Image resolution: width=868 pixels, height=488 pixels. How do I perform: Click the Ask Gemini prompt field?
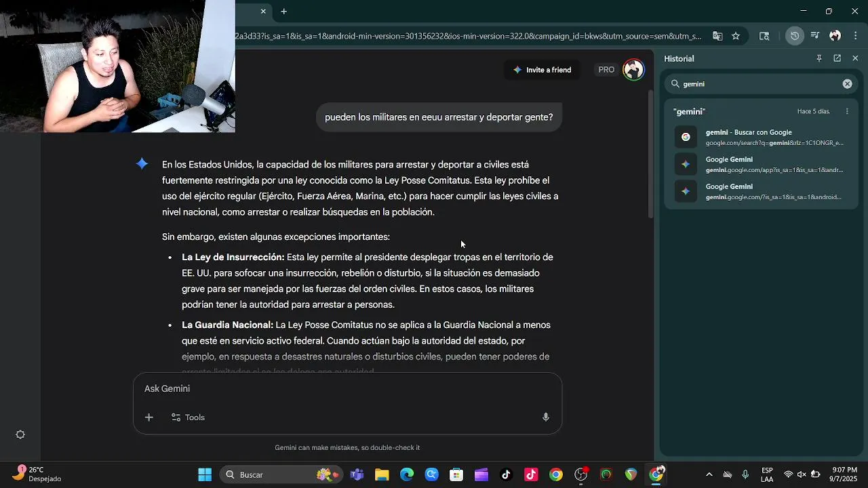[x=347, y=389]
